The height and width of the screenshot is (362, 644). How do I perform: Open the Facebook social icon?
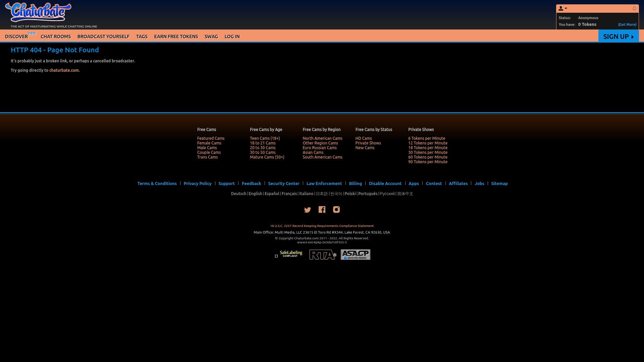coord(322,209)
